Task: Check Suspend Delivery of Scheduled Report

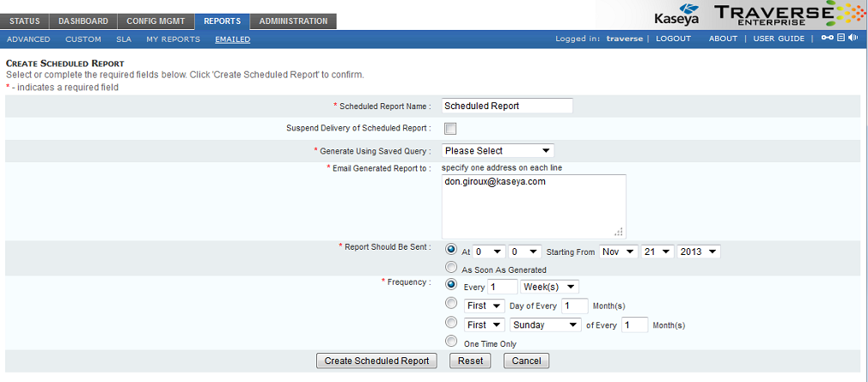Action: click(x=450, y=129)
